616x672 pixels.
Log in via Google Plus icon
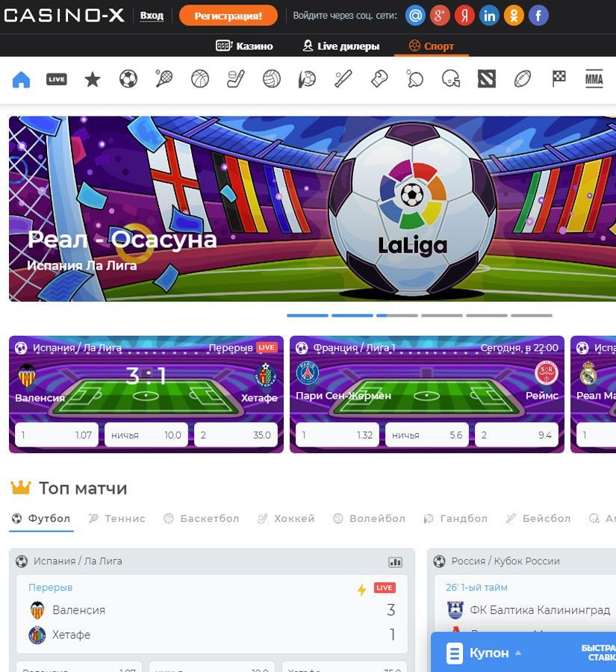pyautogui.click(x=440, y=15)
